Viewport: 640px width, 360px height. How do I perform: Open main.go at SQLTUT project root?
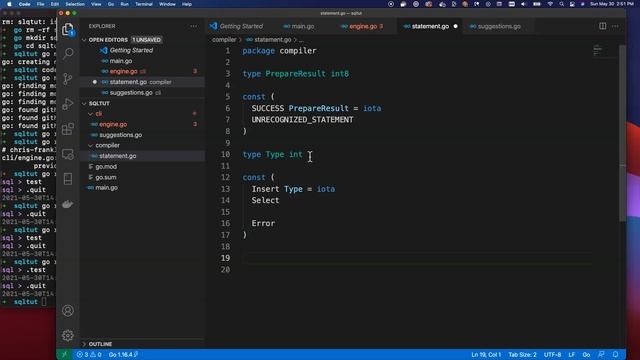(142, 188)
